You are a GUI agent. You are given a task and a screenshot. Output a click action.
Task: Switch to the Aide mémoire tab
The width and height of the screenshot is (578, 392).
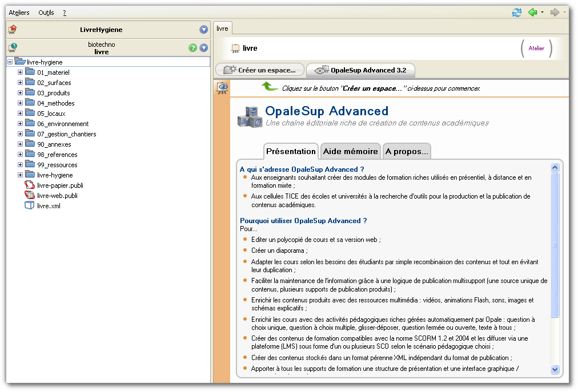[350, 151]
